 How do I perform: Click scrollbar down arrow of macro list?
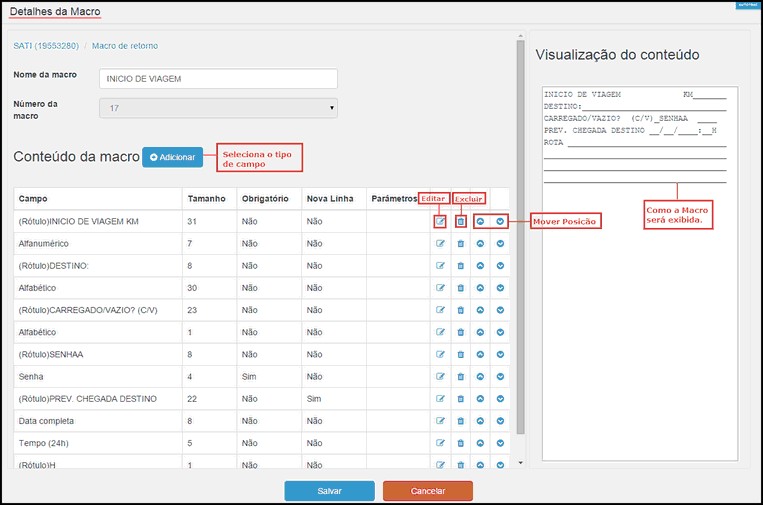[x=521, y=463]
